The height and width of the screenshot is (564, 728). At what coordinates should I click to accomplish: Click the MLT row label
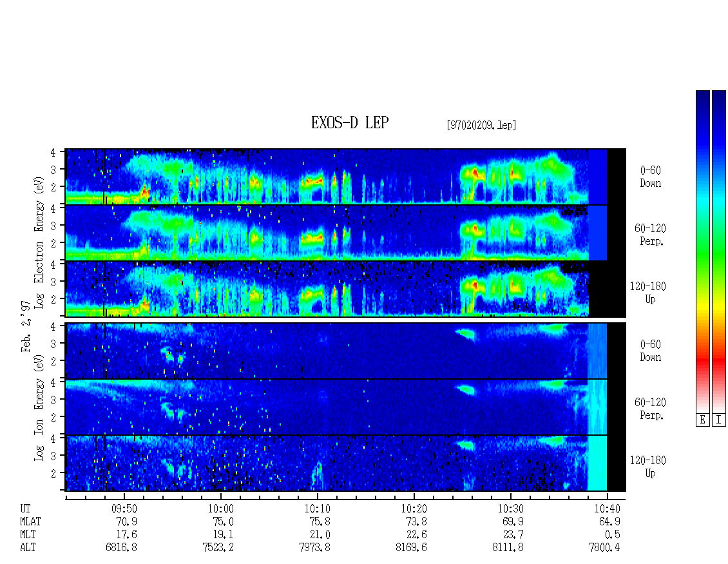pyautogui.click(x=28, y=535)
